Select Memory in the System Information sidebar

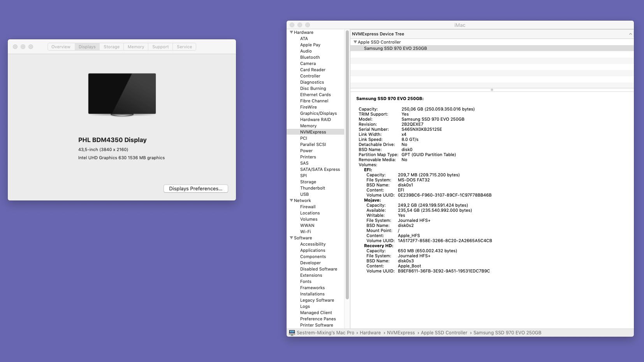[x=308, y=126]
